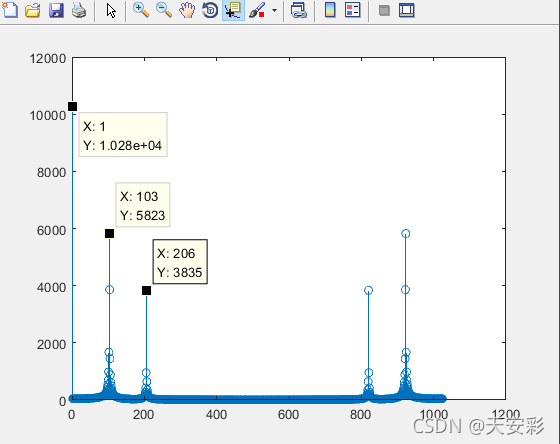
Task: Click the y-axis label 8000
Action: [51, 173]
